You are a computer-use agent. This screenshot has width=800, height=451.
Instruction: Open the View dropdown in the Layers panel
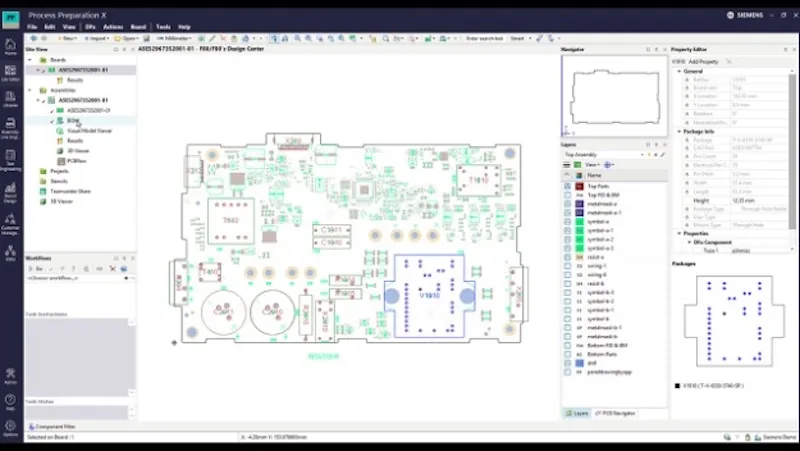[x=592, y=165]
